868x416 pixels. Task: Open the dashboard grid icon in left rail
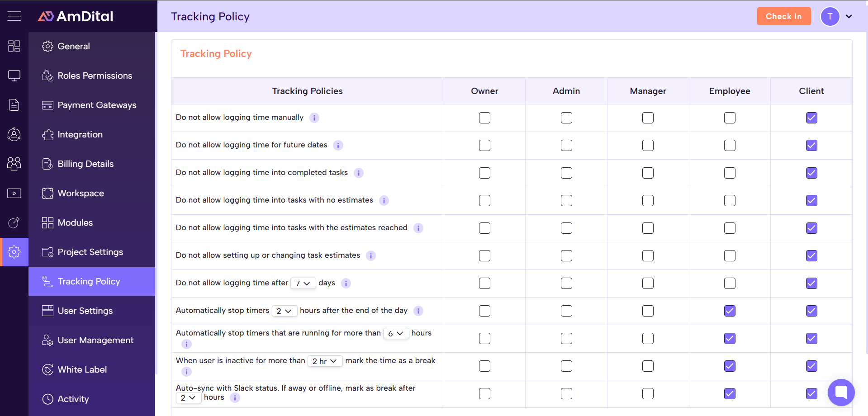(x=14, y=46)
